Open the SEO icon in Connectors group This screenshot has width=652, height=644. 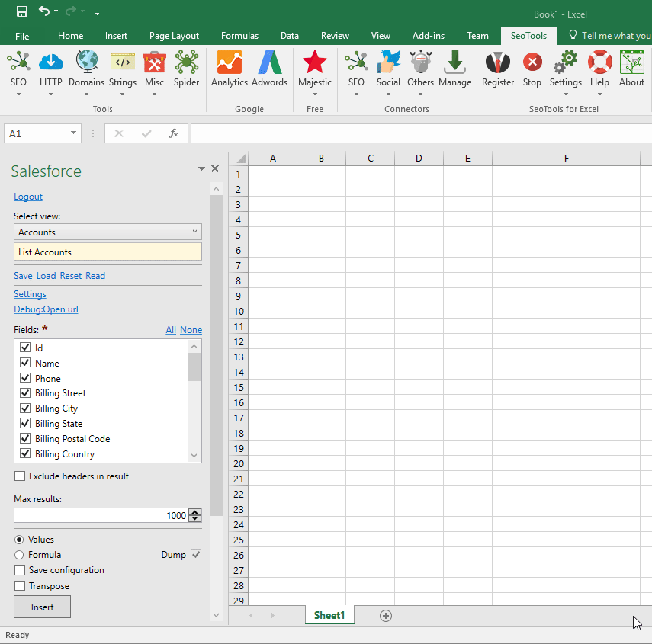coord(356,62)
